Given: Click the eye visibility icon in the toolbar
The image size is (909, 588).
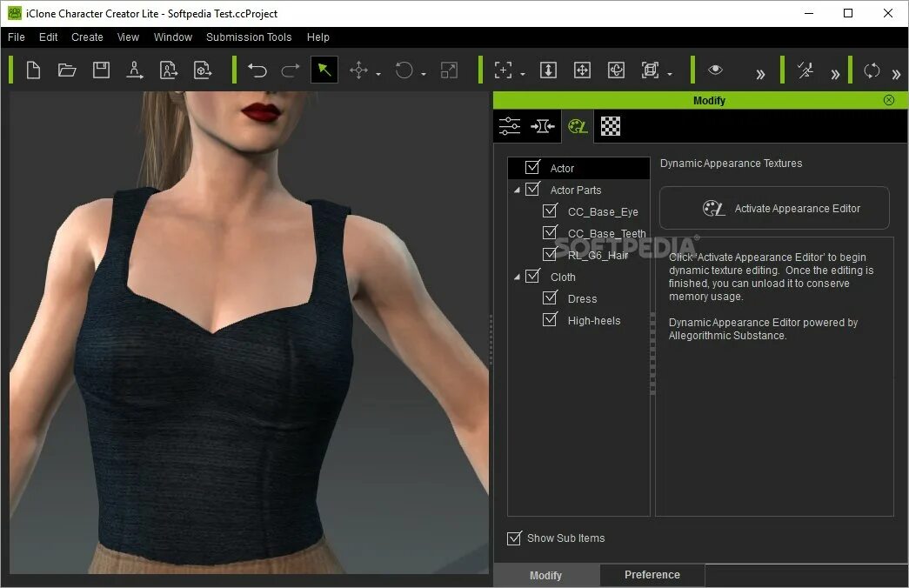Looking at the screenshot, I should coord(714,70).
